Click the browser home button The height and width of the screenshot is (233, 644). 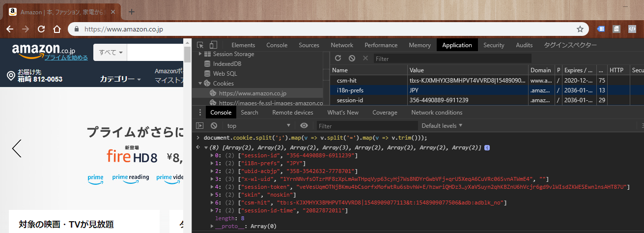coord(56,29)
